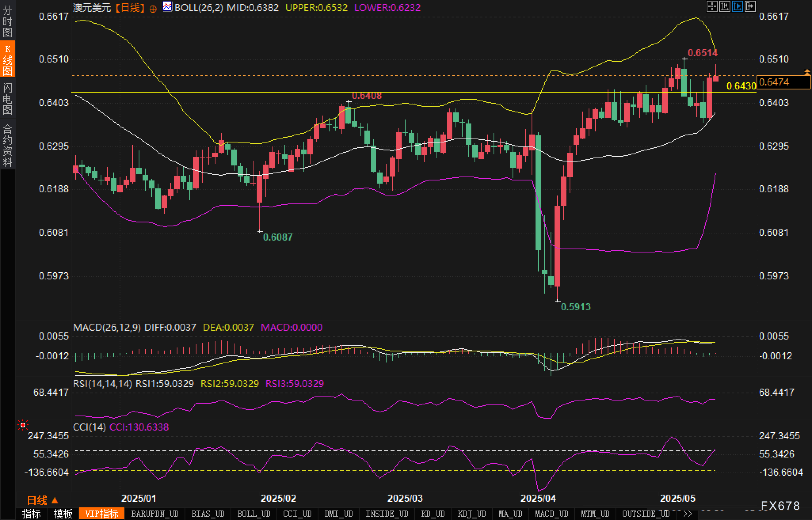Click the circle-plus icon beside 日线 title
Viewport: 812px width, 520px height.
coord(153,9)
